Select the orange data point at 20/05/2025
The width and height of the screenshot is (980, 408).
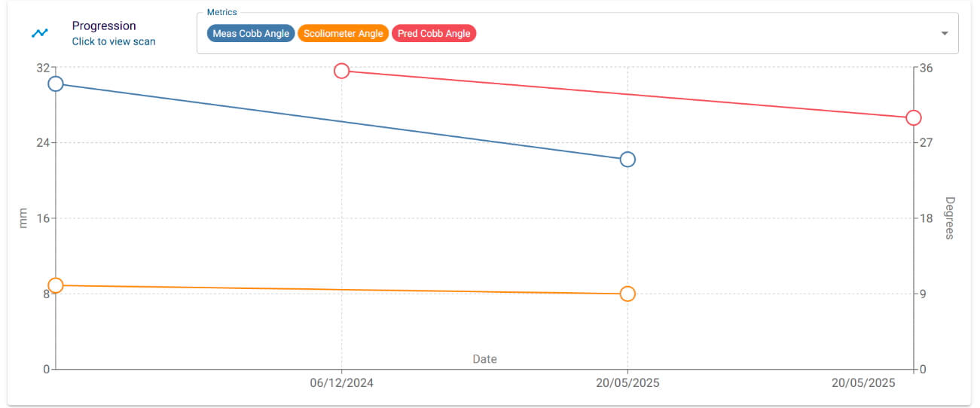[627, 294]
